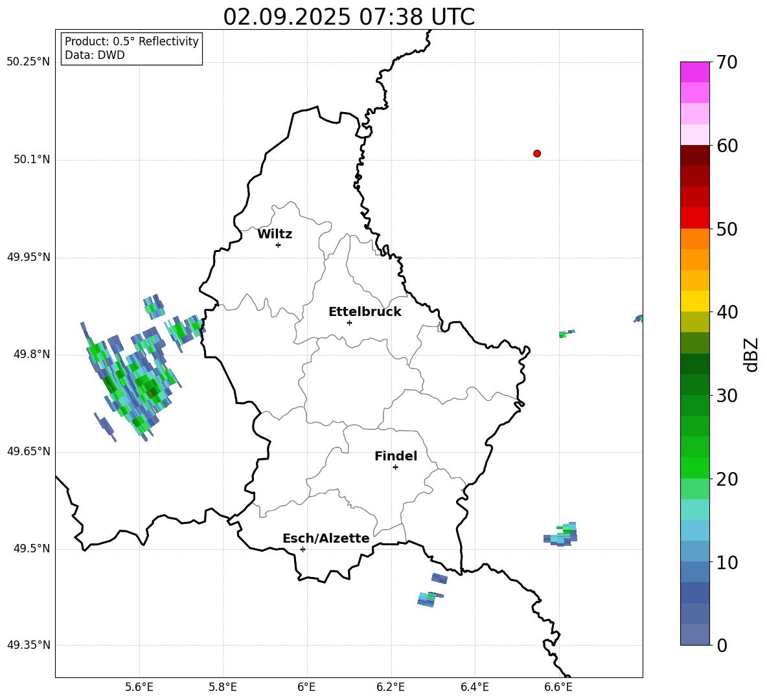
Task: Click the 40 value on colorbar
Action: coord(727,312)
